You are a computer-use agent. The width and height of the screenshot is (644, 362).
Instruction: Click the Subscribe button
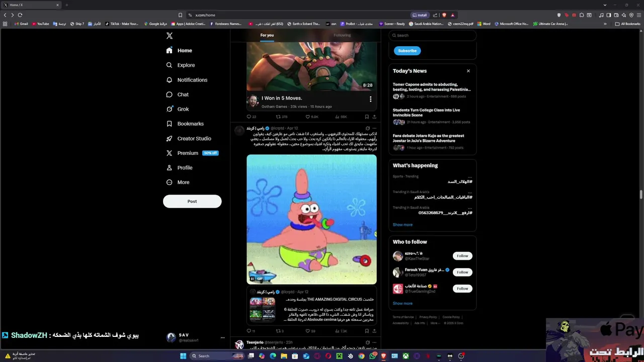click(x=407, y=51)
